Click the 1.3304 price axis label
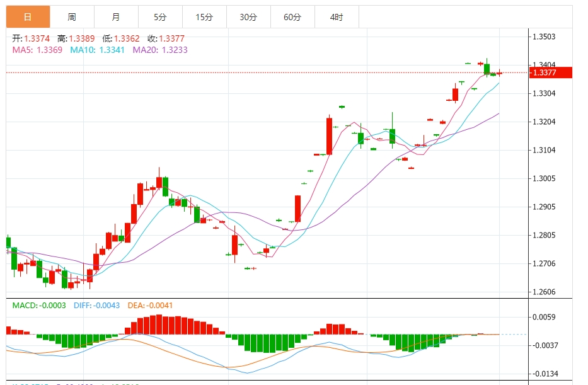 coord(544,93)
